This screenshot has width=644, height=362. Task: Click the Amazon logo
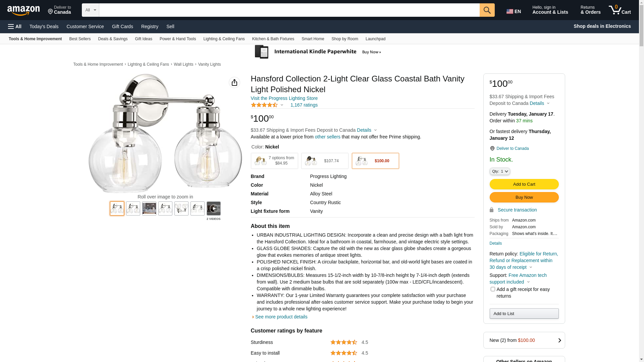coord(23,10)
